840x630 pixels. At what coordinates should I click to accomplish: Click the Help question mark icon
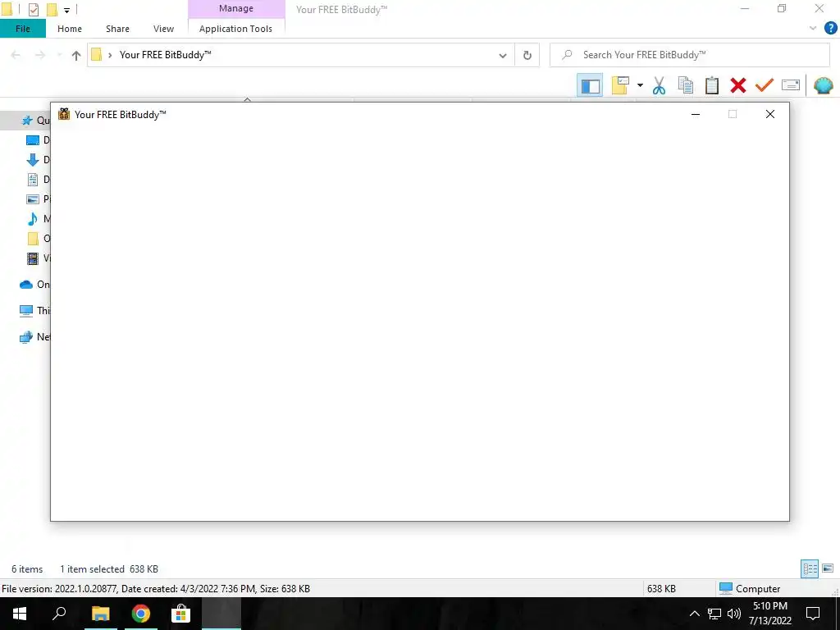tap(830, 29)
